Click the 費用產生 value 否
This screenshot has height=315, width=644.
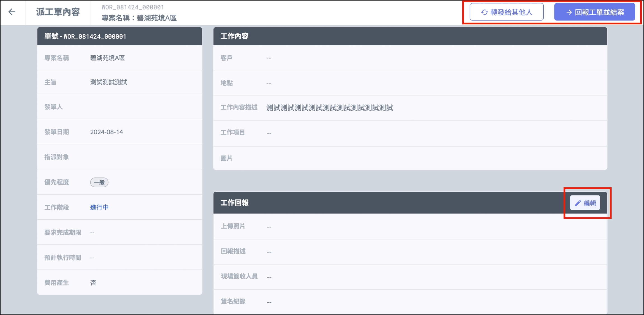coord(93,283)
